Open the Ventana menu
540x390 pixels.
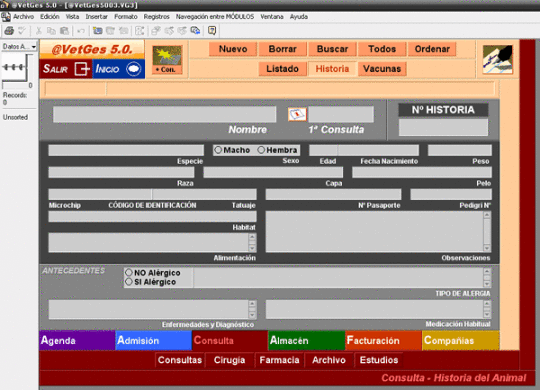(272, 17)
